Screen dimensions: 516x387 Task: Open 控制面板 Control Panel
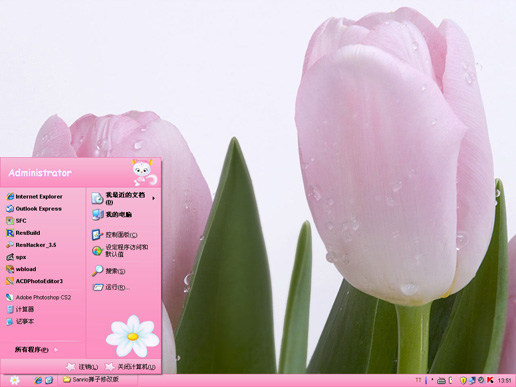coord(115,235)
